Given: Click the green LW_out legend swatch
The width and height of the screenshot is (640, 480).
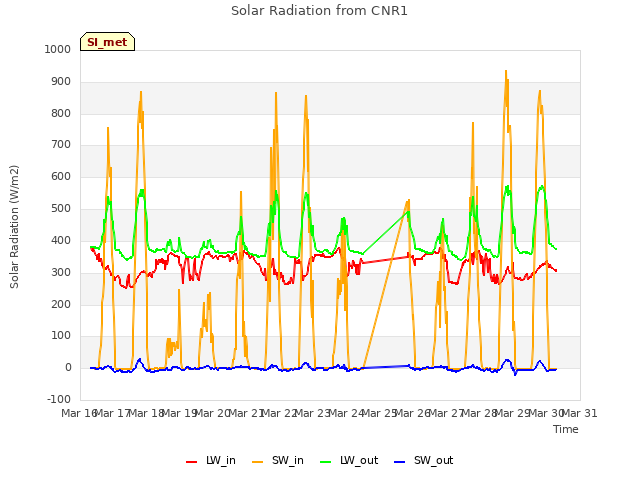Looking at the screenshot, I should pos(326,462).
